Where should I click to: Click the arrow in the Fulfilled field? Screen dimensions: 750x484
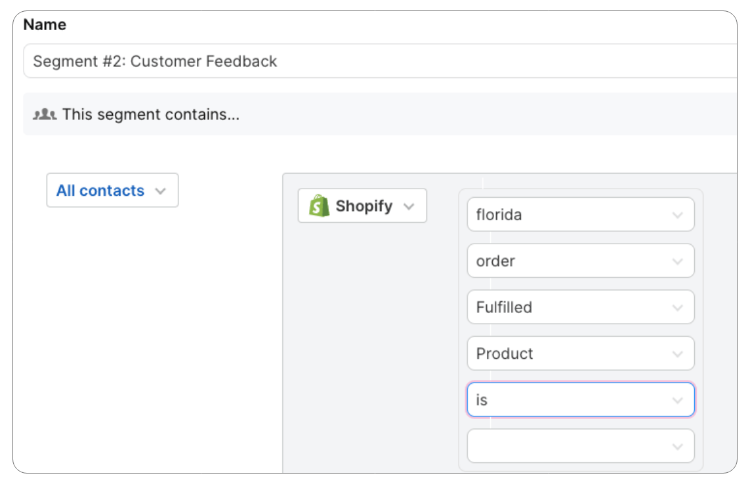677,308
